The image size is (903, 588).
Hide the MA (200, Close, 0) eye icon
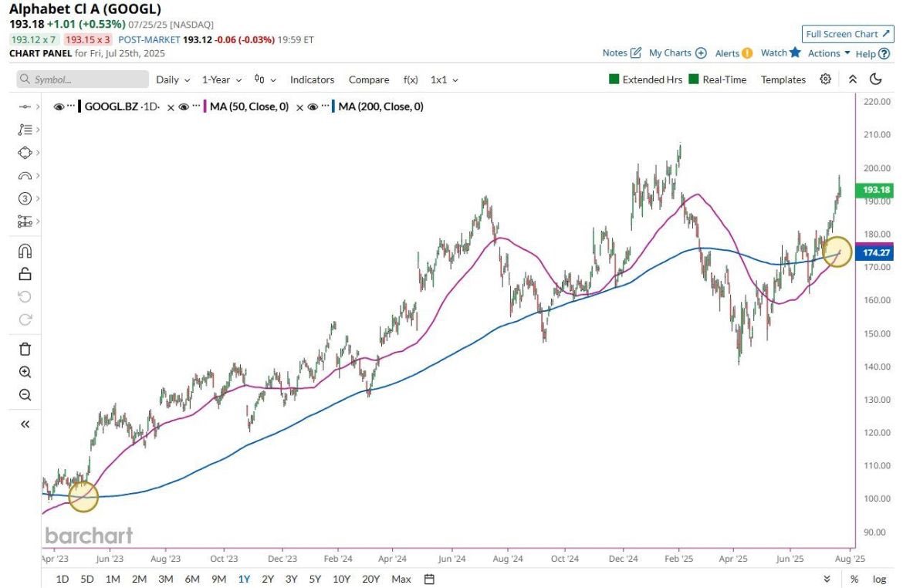313,106
